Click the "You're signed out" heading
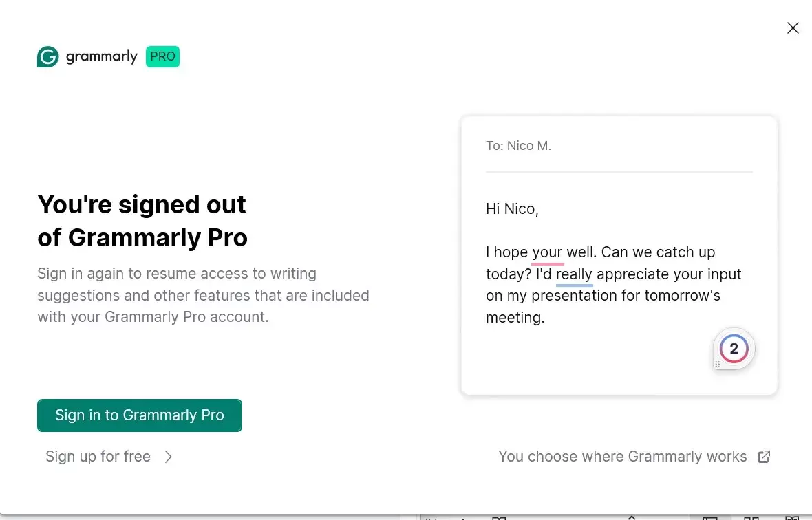The image size is (812, 520). [x=142, y=205]
